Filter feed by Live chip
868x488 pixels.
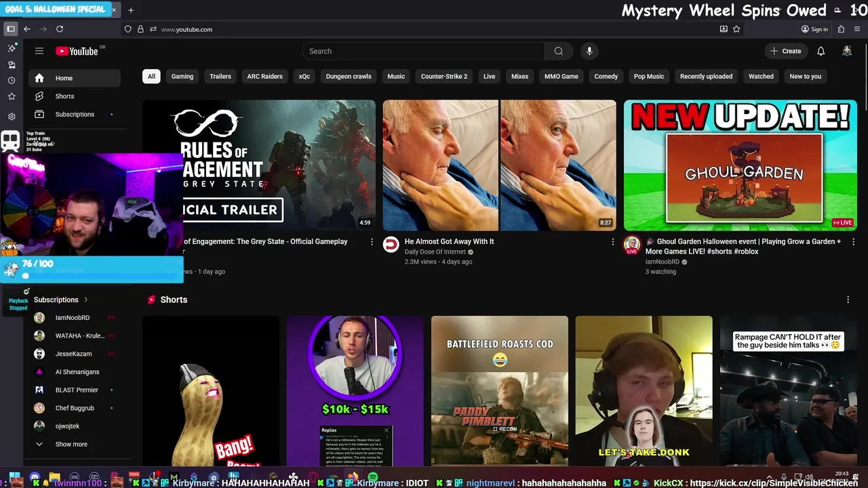click(490, 77)
